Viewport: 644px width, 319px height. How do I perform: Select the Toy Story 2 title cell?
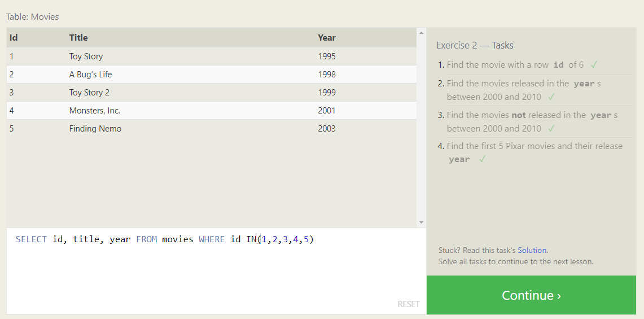pos(89,93)
